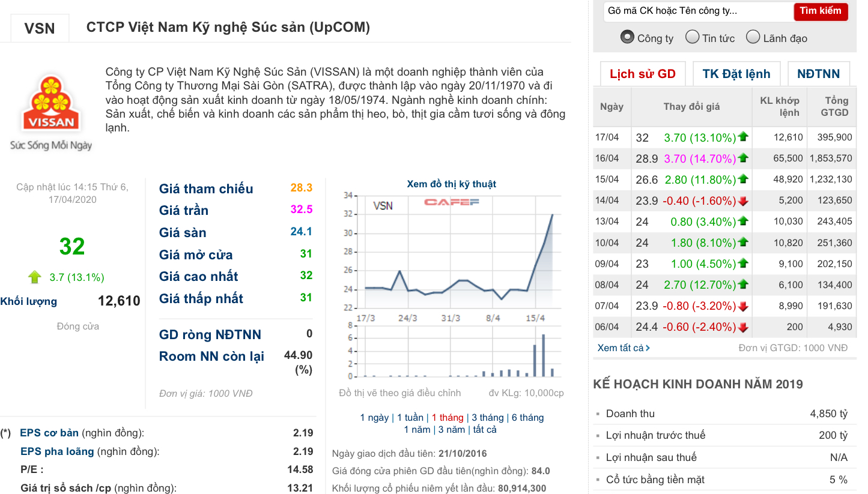Show the 3 tháng chart range
The width and height of the screenshot is (868, 494).
point(488,417)
